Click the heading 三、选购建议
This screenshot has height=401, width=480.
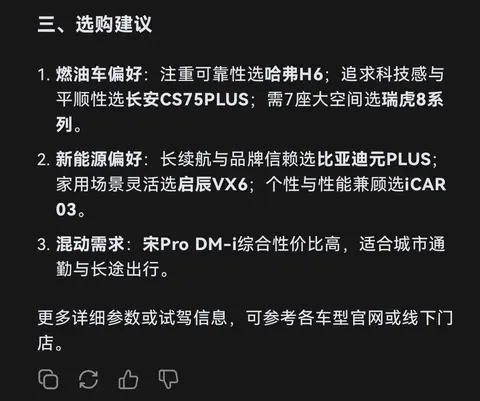coord(95,24)
